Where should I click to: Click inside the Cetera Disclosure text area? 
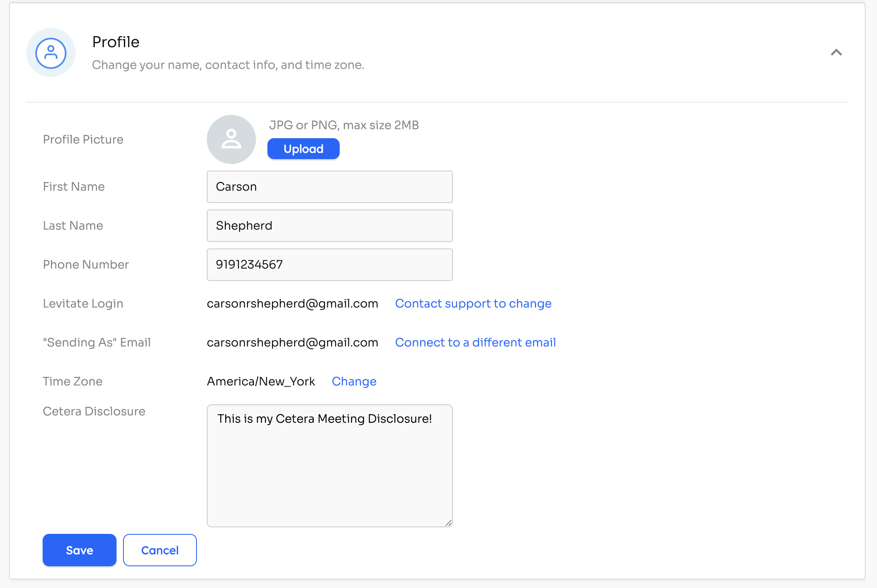tap(329, 466)
